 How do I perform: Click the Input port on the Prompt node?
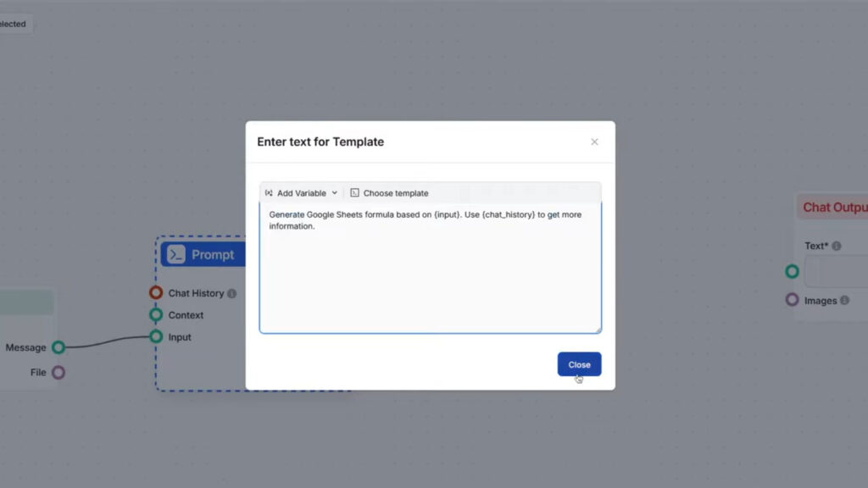pos(156,336)
